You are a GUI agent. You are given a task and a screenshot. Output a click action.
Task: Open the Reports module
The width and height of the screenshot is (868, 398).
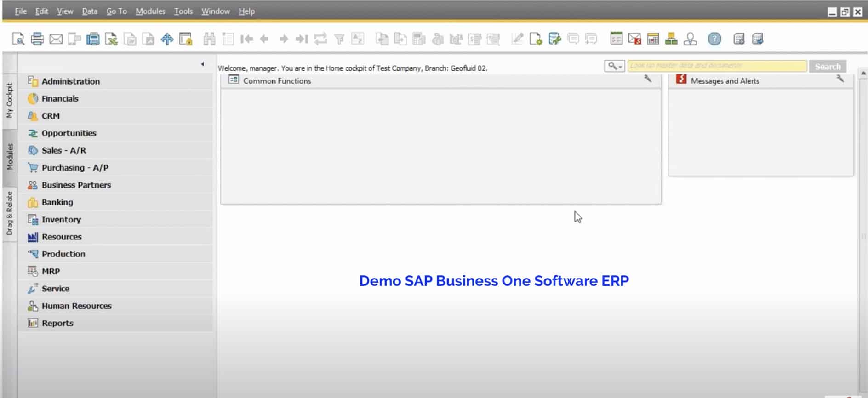[x=115, y=323]
